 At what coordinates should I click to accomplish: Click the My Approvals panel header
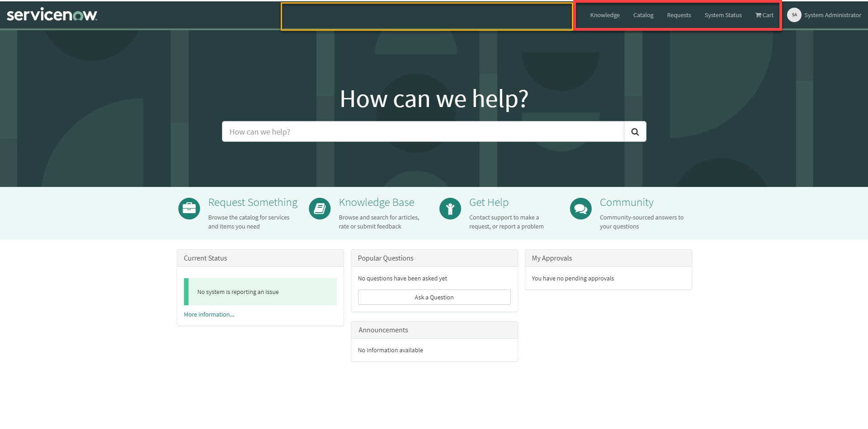pos(609,258)
